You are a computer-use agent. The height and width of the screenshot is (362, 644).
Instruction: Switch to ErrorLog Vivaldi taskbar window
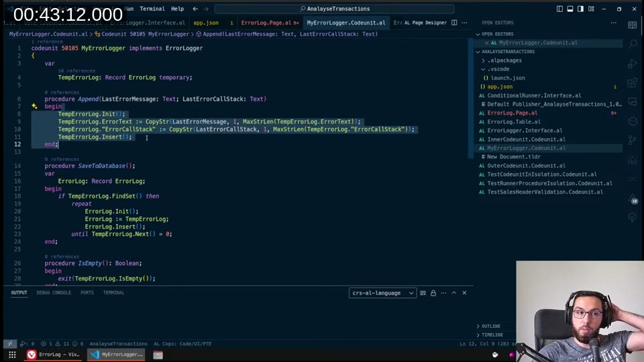54,355
